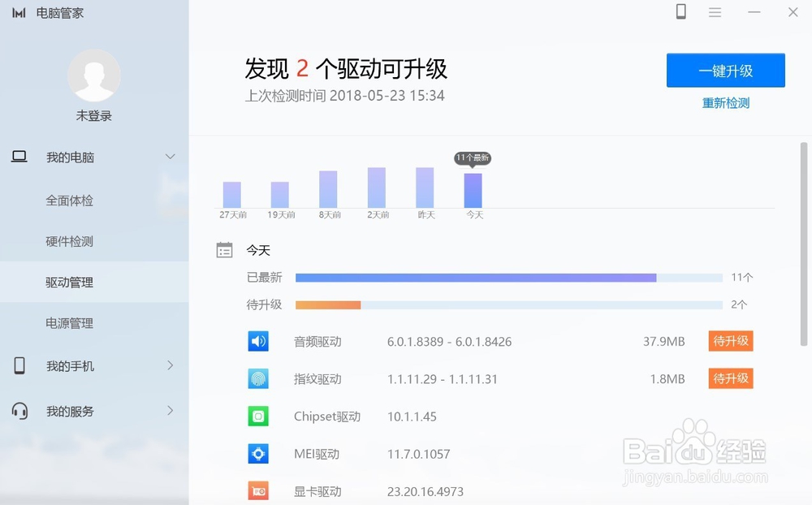Open the hamburger menu in the titlebar
The width and height of the screenshot is (812, 505).
click(715, 12)
